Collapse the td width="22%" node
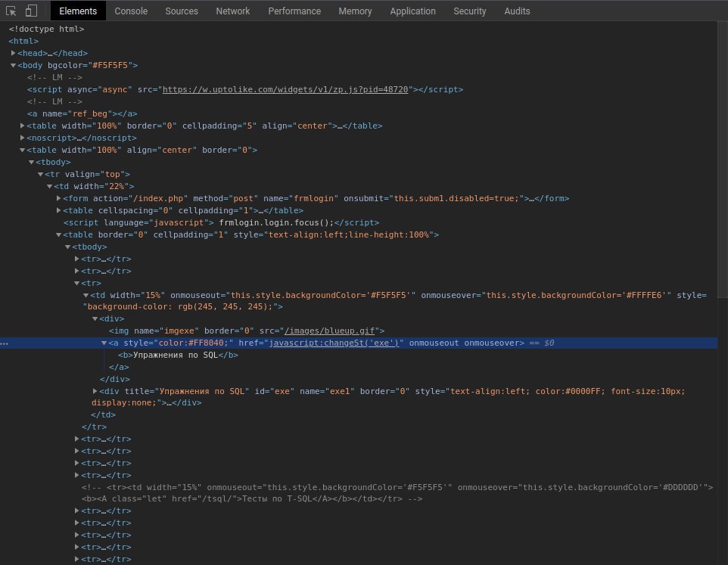 tap(50, 186)
